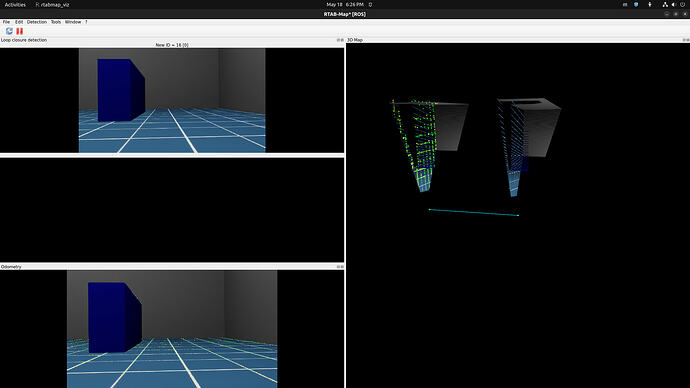Open the accessibility icon in top bar
690x388 pixels.
tap(650, 4)
